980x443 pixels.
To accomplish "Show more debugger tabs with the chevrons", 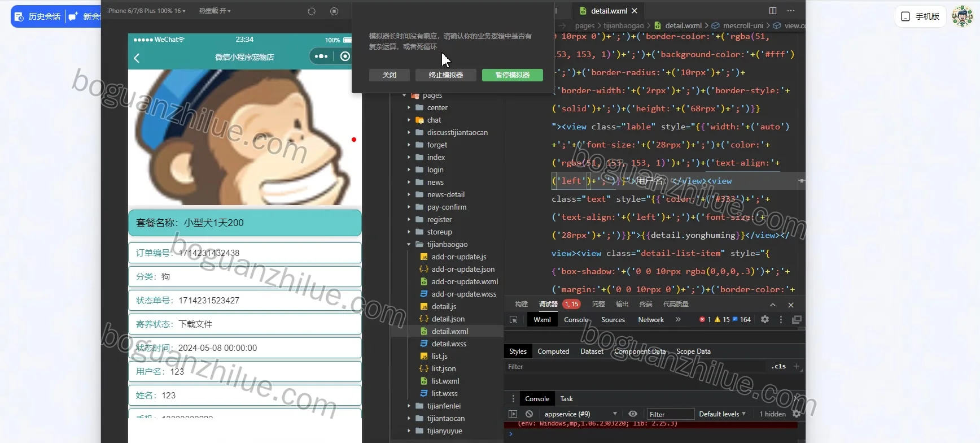I will coord(678,320).
